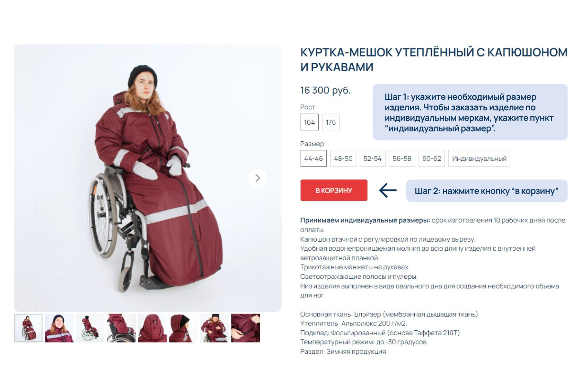Click the В КОРЗИНУ button
Viewport: 582px width, 392px height.
tap(334, 190)
